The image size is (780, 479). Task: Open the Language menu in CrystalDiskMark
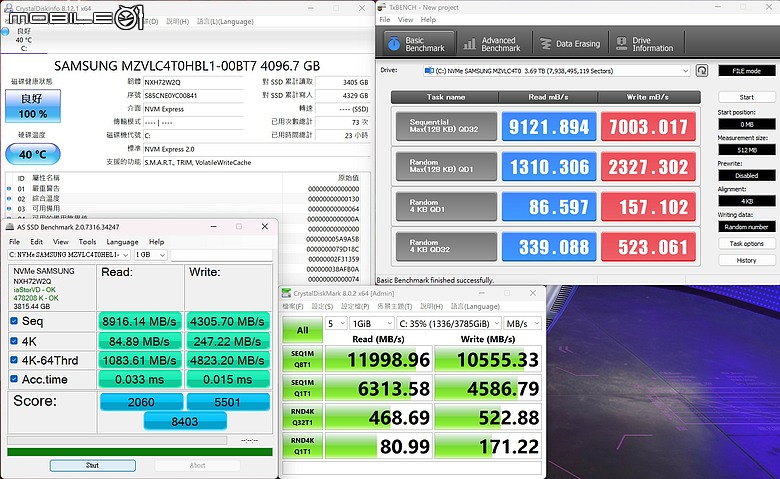[475, 306]
